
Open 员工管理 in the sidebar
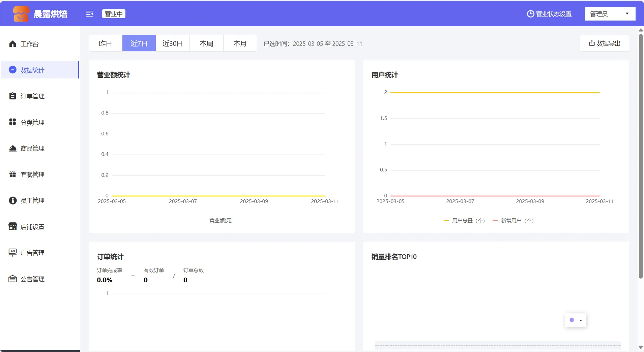click(32, 201)
